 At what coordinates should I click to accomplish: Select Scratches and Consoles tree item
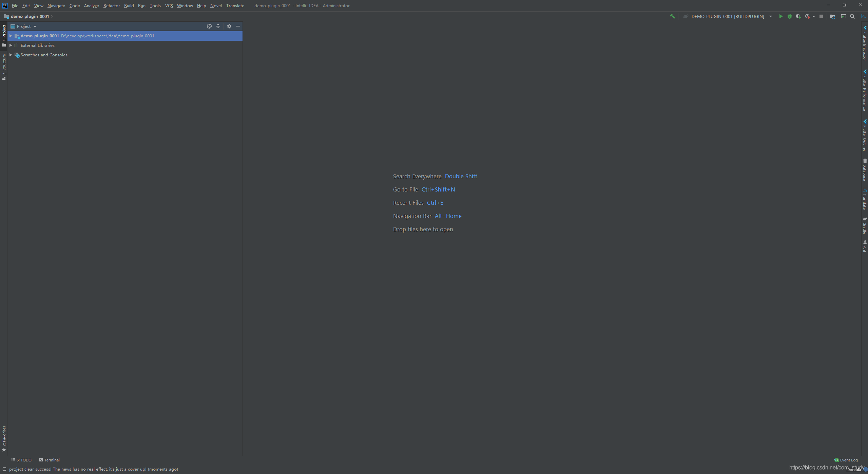[x=44, y=55]
